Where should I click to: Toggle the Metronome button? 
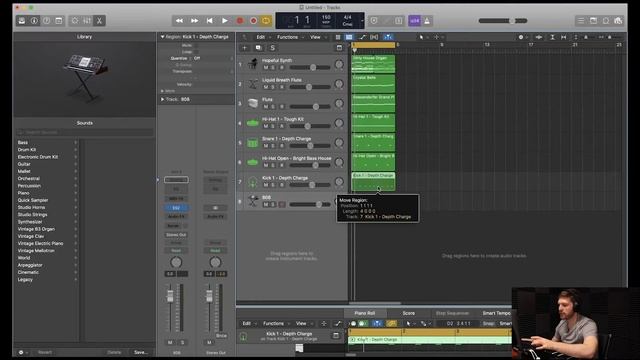click(x=427, y=21)
